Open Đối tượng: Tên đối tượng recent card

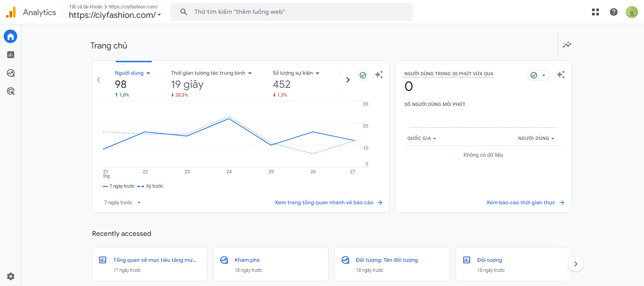(x=392, y=264)
